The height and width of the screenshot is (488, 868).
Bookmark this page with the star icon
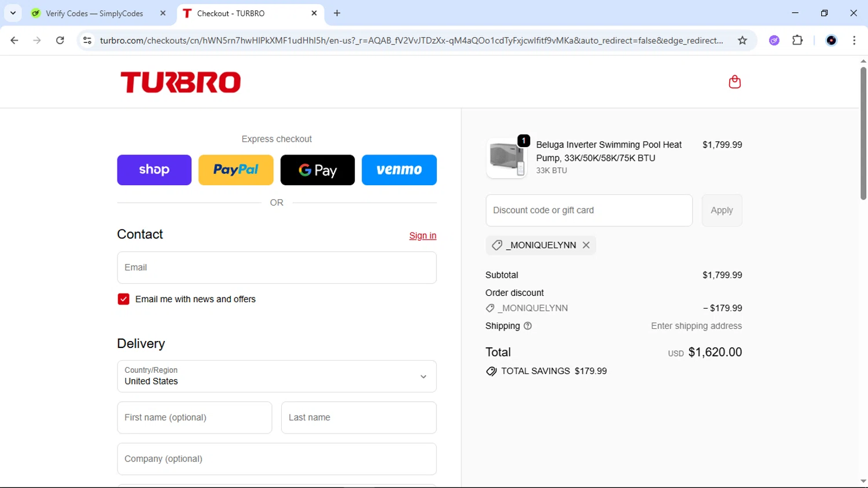(x=742, y=41)
